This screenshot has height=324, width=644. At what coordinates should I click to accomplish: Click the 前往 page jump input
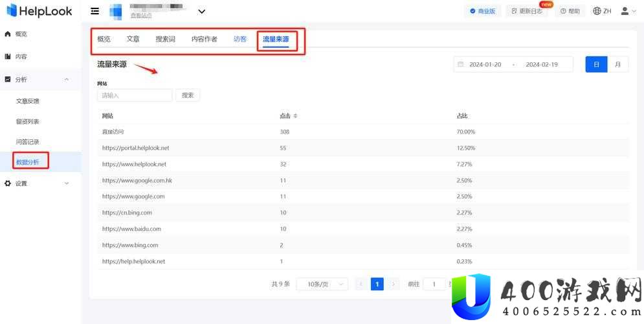coord(434,284)
